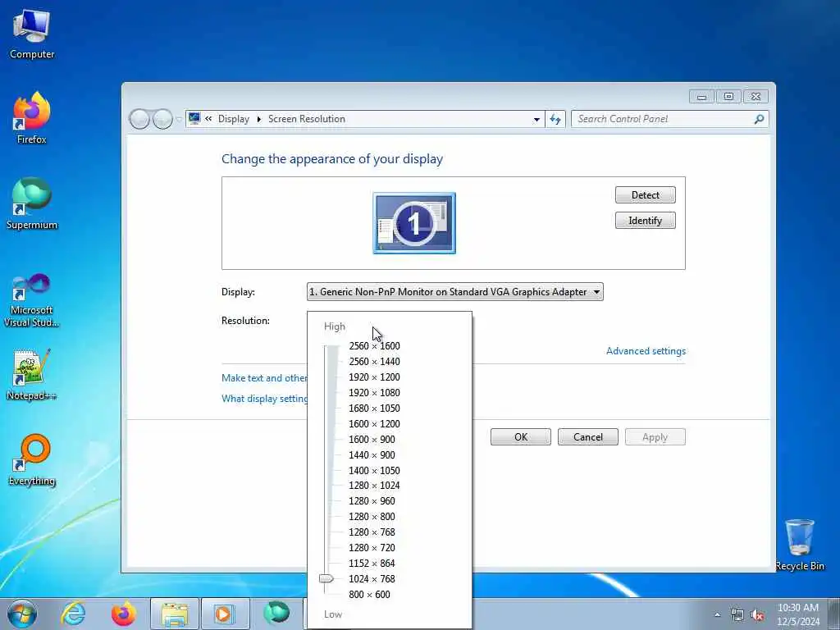Select the 2560 × 1600 resolution
This screenshot has width=840, height=630.
tap(374, 346)
